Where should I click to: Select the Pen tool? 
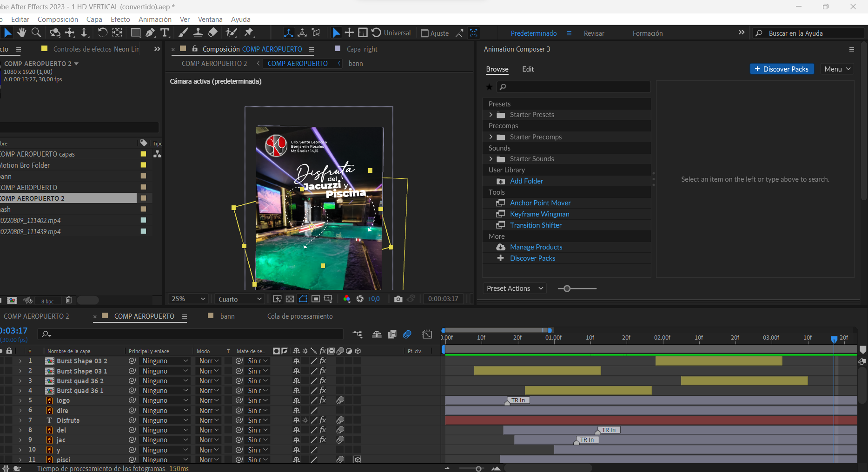click(x=150, y=33)
